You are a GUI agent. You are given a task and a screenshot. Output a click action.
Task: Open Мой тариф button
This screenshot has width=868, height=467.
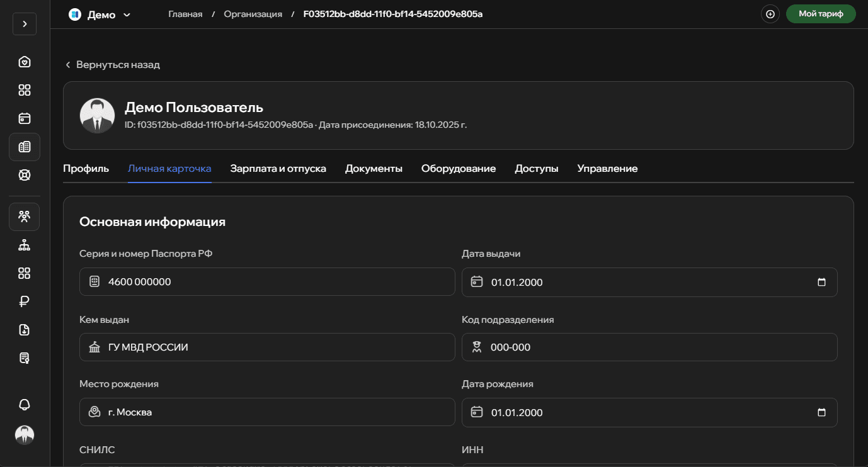(821, 14)
